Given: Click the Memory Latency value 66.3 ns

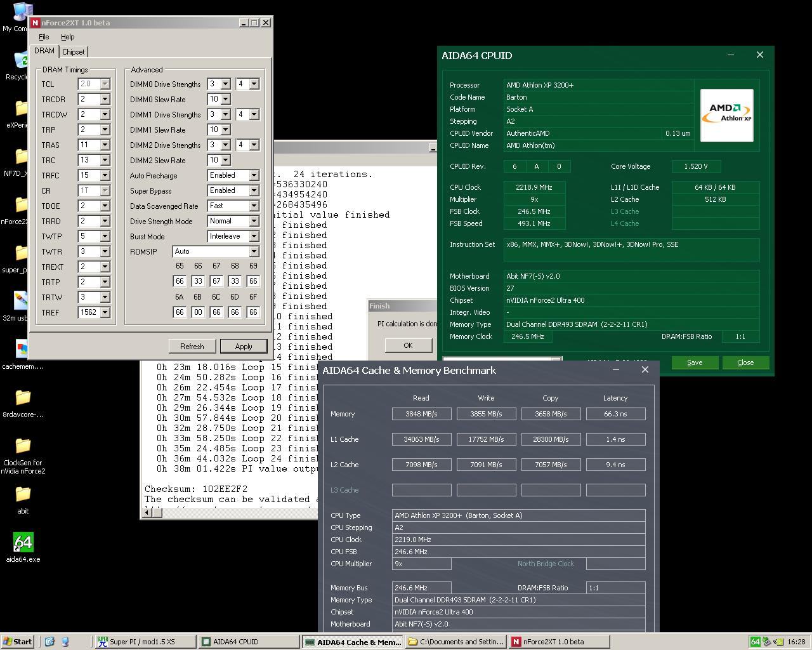Looking at the screenshot, I should 615,414.
